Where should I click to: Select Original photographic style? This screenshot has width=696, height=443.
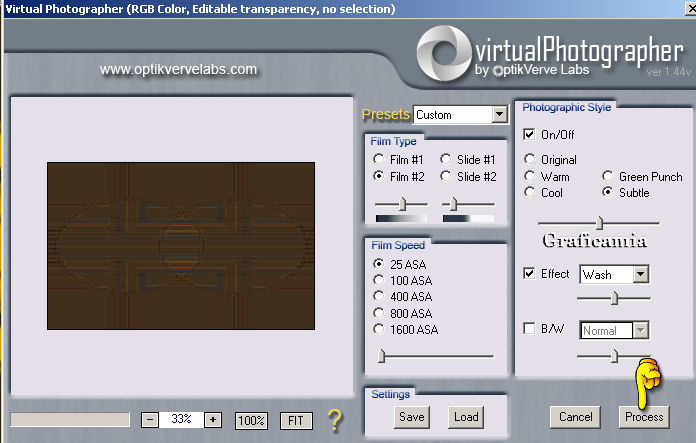pyautogui.click(x=530, y=159)
